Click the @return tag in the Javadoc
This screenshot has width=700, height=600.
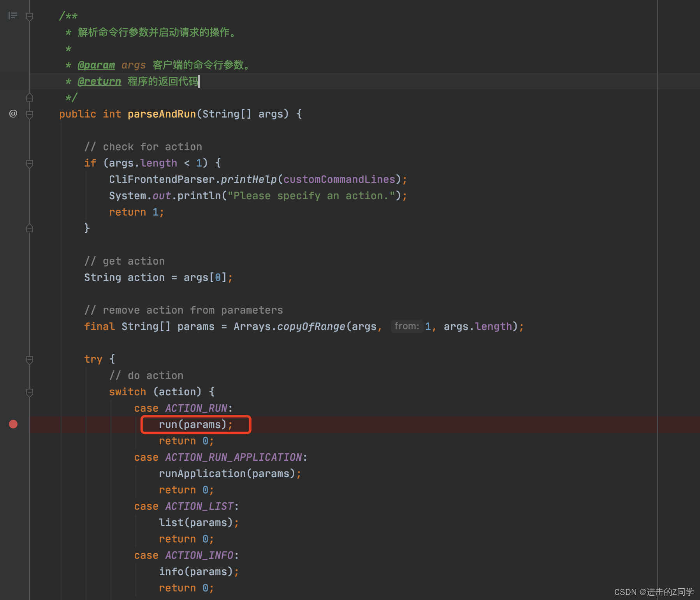point(99,81)
